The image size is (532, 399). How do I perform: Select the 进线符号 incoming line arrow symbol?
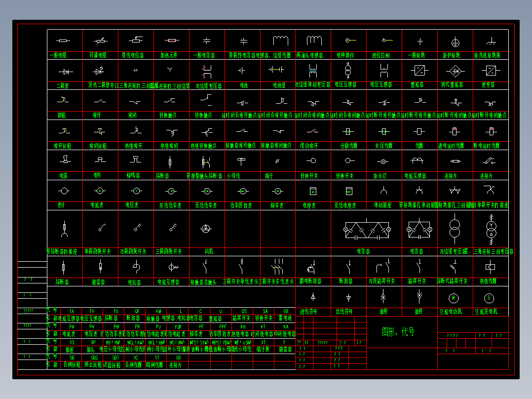click(x=313, y=297)
